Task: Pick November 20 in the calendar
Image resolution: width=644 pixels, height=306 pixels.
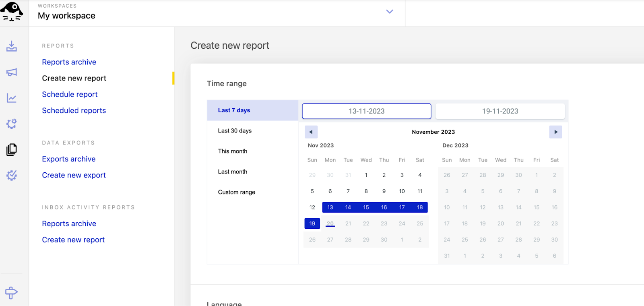Action: (x=330, y=223)
